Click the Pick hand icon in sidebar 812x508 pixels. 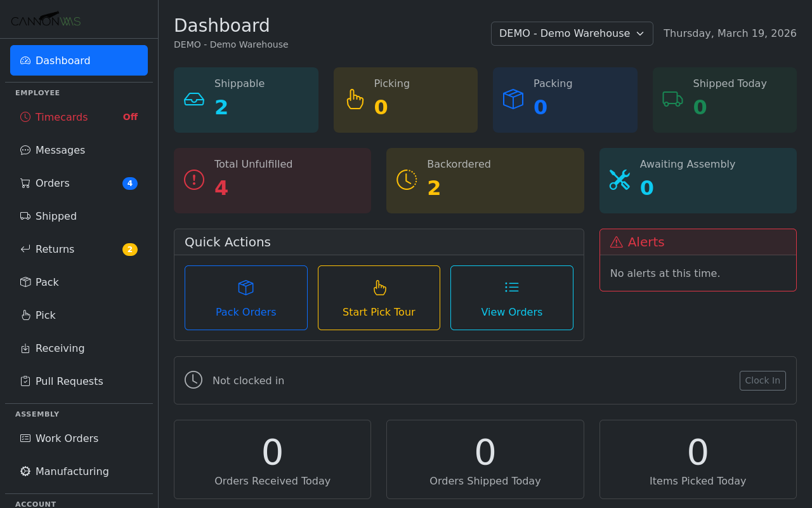tap(24, 315)
